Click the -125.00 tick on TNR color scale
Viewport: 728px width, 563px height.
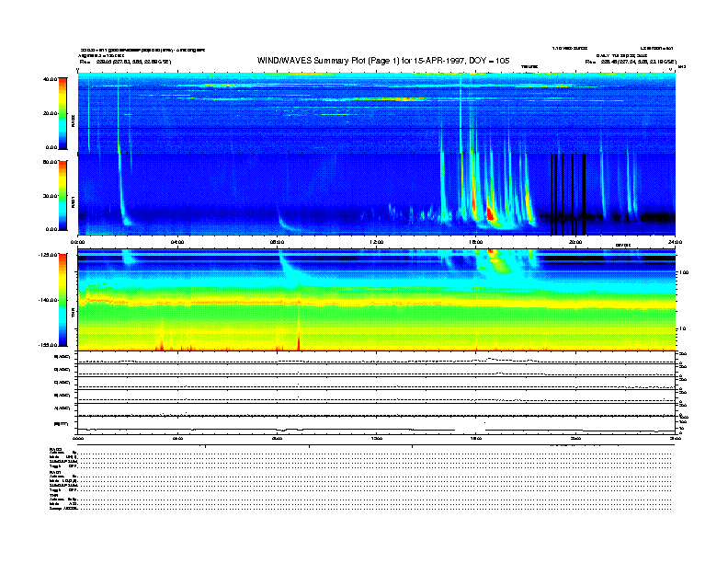point(48,255)
